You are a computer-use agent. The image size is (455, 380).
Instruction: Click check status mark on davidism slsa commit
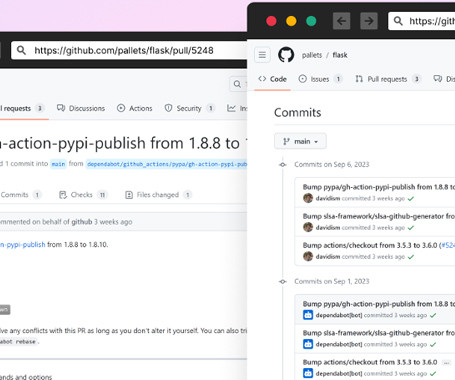[411, 228]
